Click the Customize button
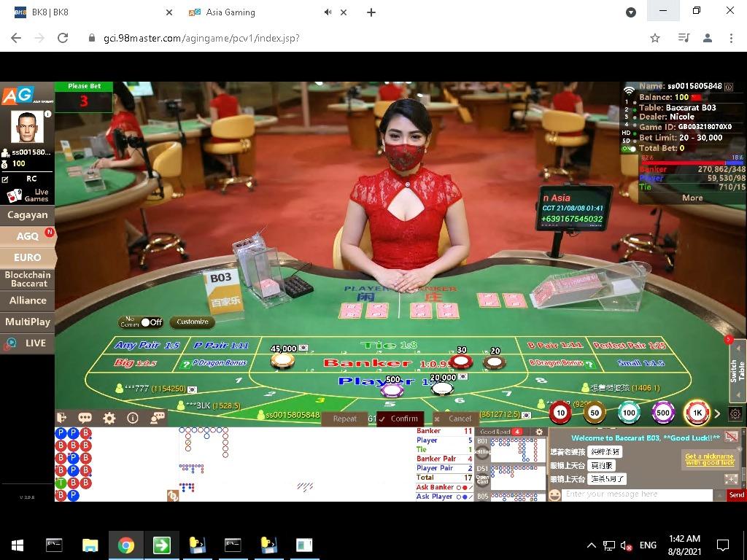Image resolution: width=747 pixels, height=560 pixels. coord(193,322)
